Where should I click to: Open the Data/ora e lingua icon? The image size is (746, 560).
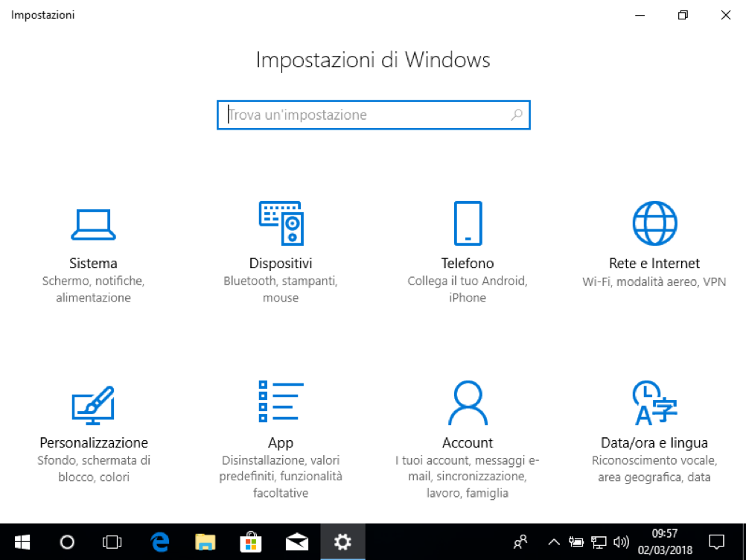pos(654,403)
